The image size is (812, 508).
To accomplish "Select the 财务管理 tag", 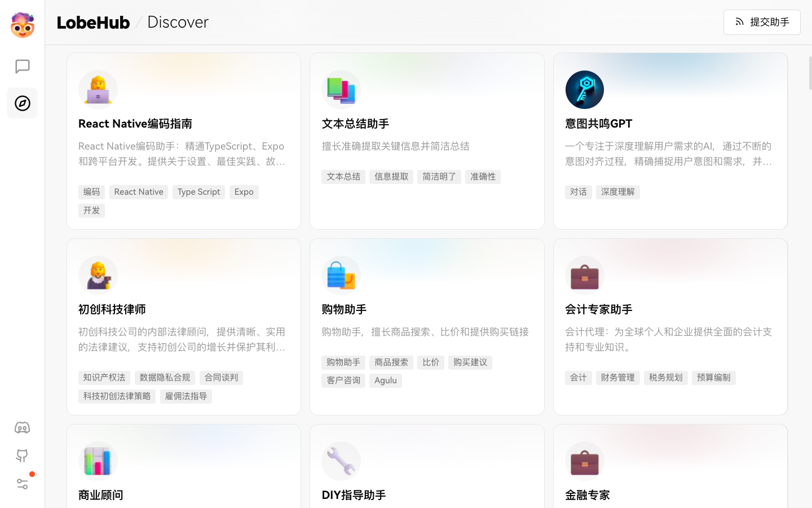I will 618,378.
